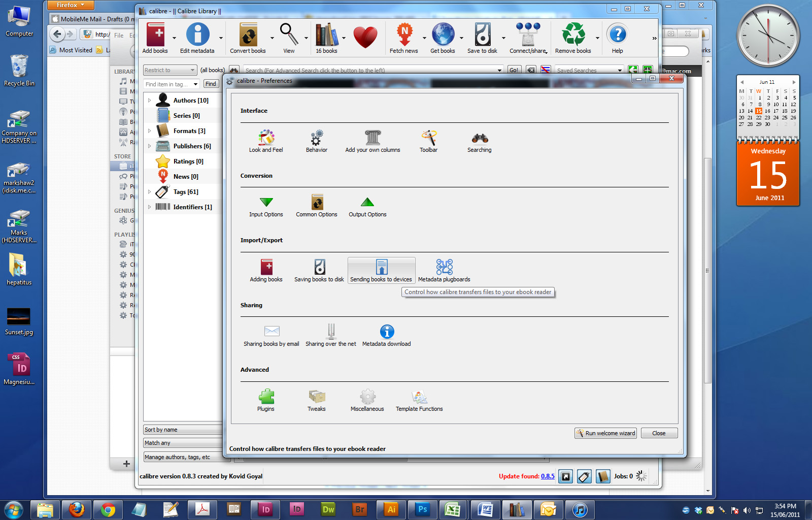Image resolution: width=812 pixels, height=520 pixels.
Task: Open Miscellaneous preferences
Action: (367, 400)
